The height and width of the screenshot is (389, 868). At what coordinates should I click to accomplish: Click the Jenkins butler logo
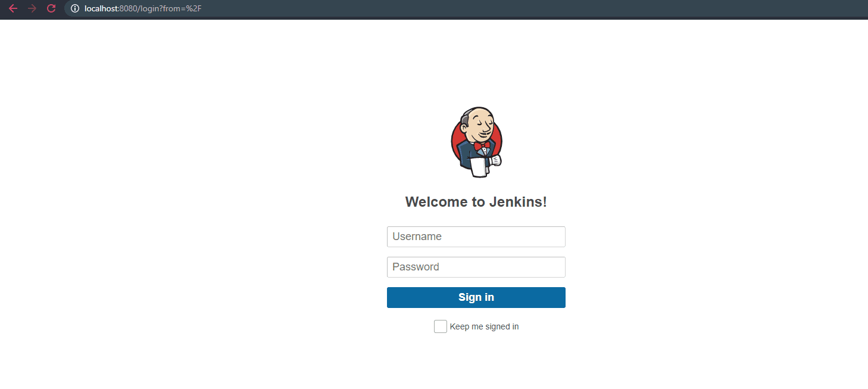coord(476,142)
